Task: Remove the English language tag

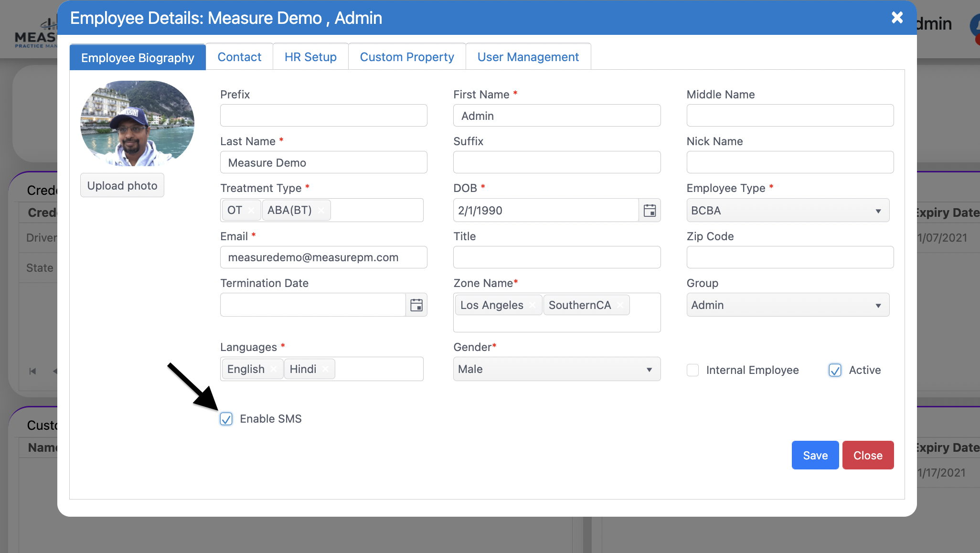Action: (x=274, y=369)
